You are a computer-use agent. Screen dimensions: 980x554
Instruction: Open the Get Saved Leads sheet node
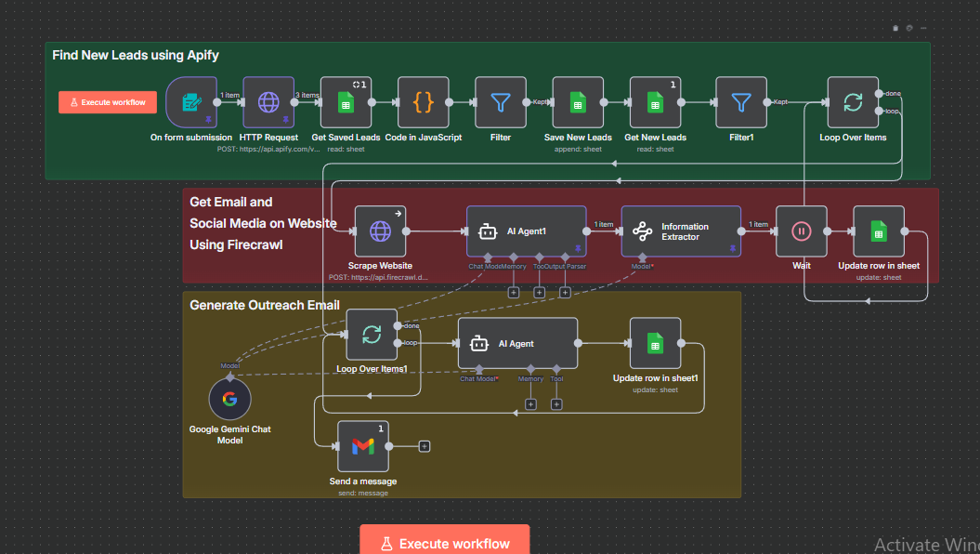(x=346, y=102)
